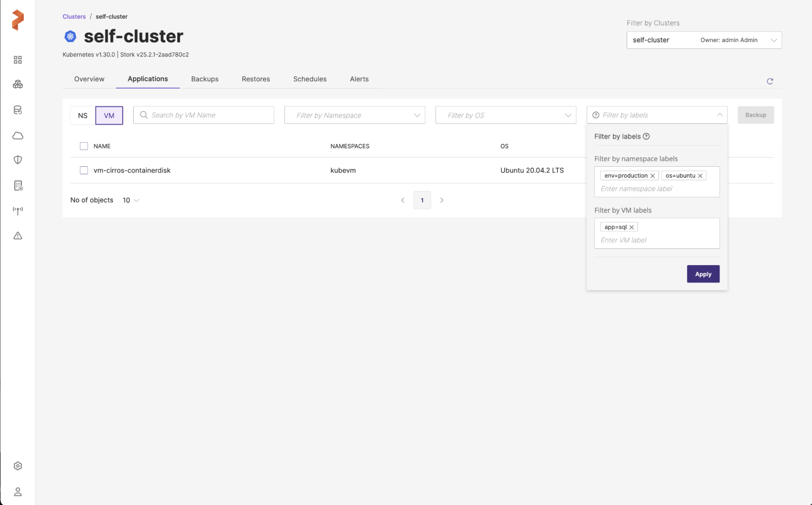Click the settings gear in sidebar
812x505 pixels.
click(x=18, y=466)
